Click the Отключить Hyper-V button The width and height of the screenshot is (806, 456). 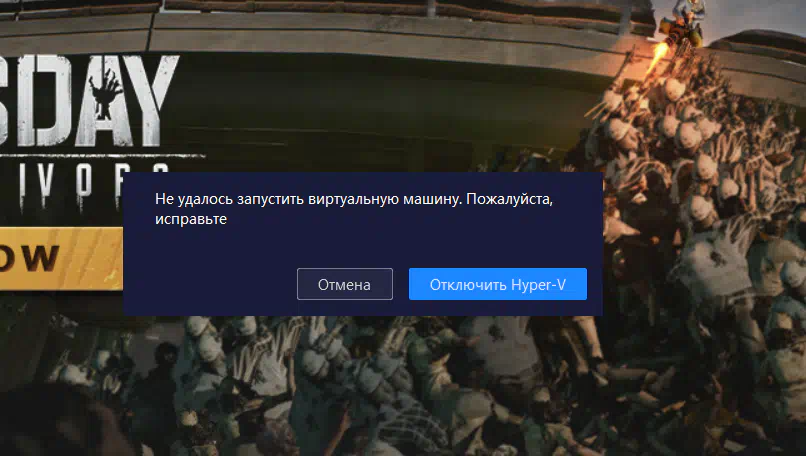[498, 284]
